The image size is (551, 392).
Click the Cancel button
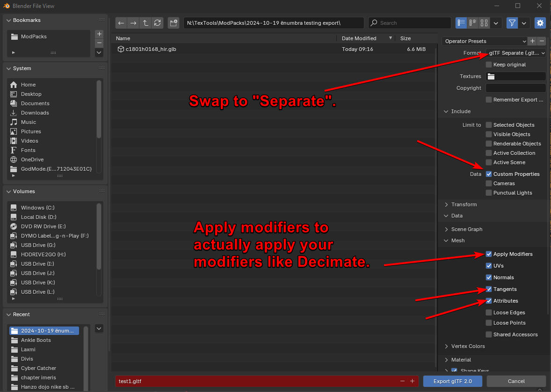click(516, 381)
